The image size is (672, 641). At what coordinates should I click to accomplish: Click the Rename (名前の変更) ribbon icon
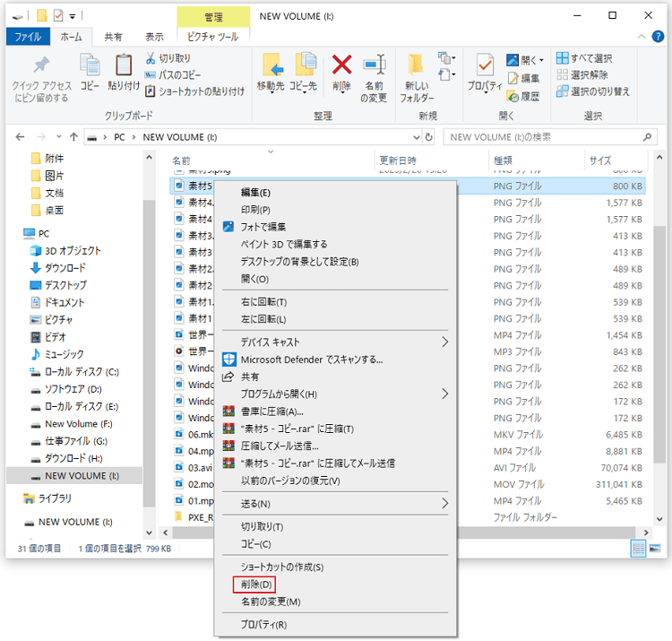click(x=375, y=65)
